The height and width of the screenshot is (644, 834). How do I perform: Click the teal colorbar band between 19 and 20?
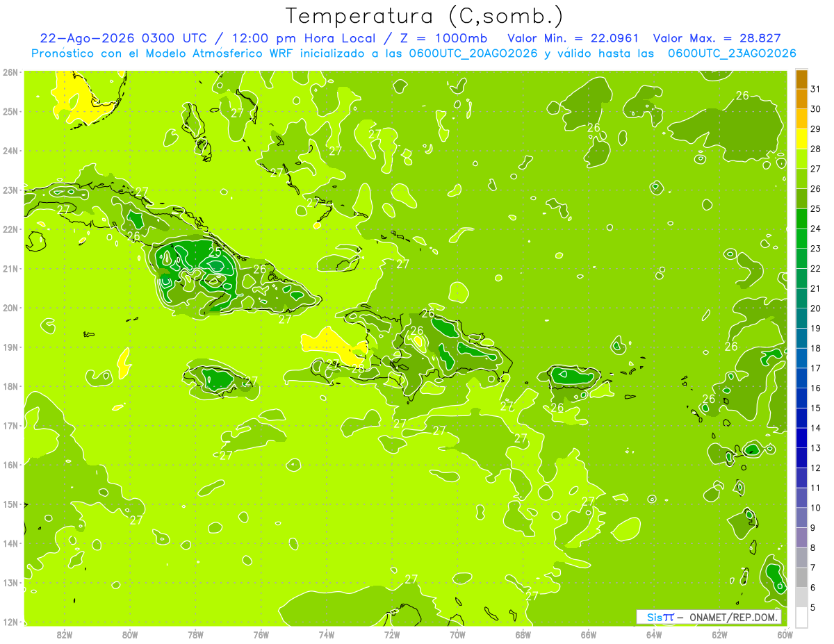tap(801, 318)
